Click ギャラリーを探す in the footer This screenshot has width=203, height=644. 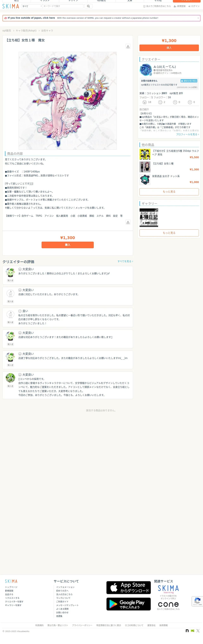[x=13, y=605]
